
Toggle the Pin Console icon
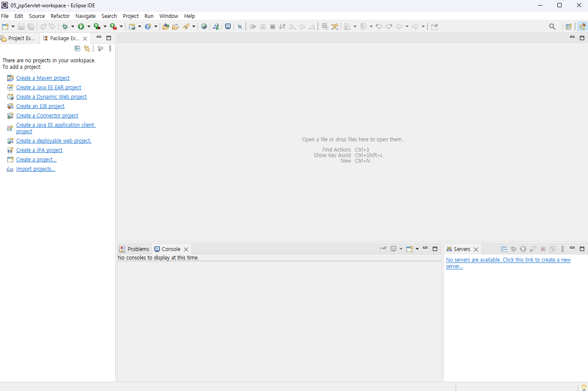383,249
